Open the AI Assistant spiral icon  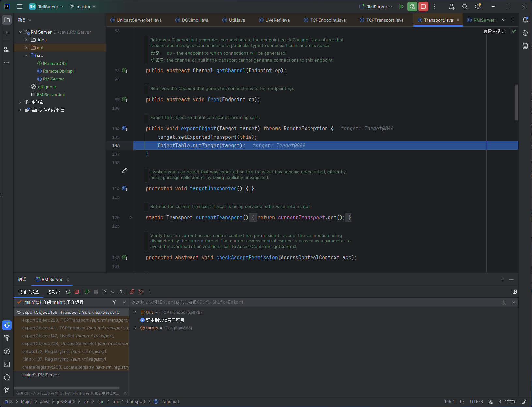coord(525,33)
